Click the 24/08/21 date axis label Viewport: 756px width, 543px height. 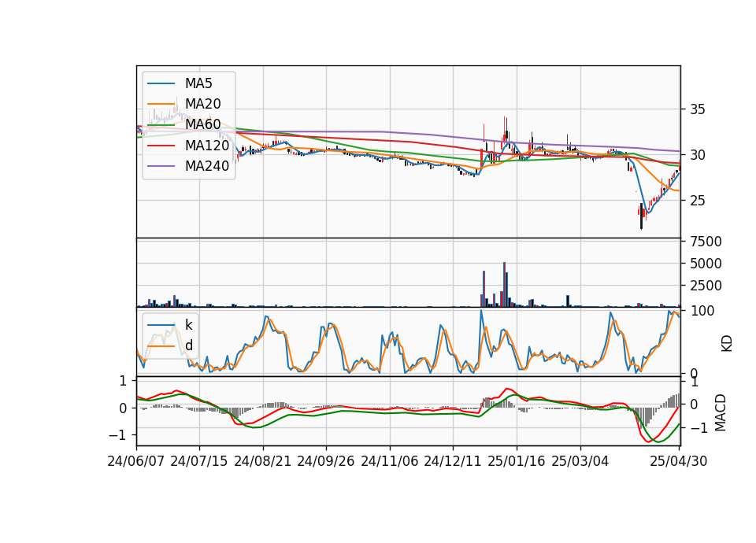263,461
